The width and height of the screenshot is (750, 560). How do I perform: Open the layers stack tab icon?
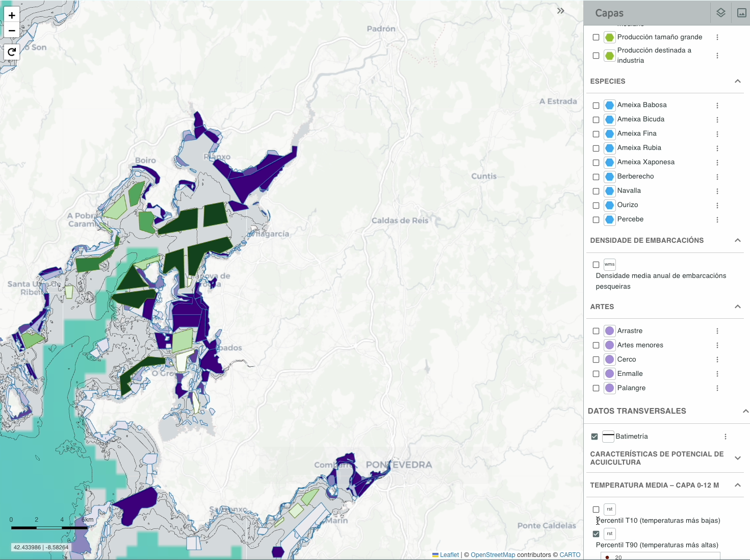point(720,13)
